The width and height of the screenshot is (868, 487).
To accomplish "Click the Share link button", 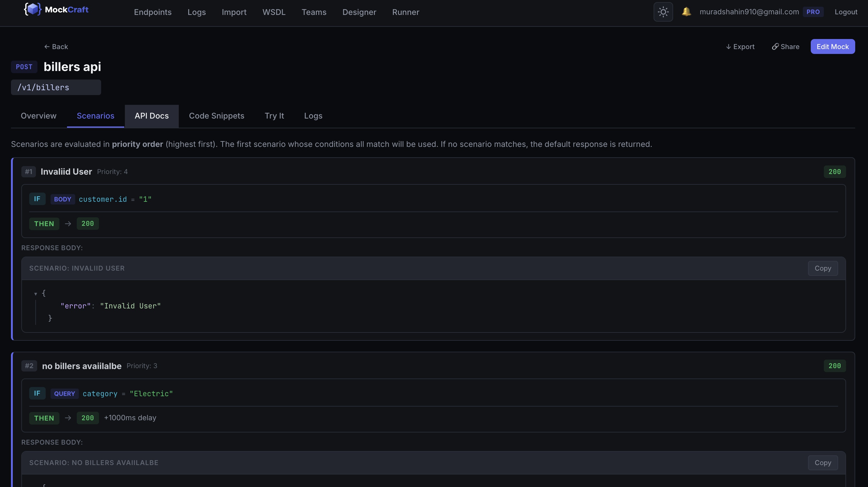I will [785, 47].
